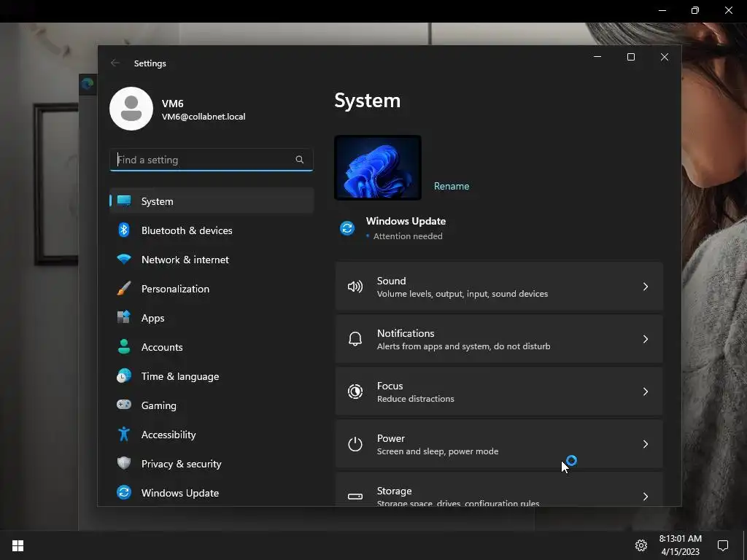This screenshot has width=747, height=560.
Task: Click the Personalization paintbrush icon
Action: click(x=124, y=289)
